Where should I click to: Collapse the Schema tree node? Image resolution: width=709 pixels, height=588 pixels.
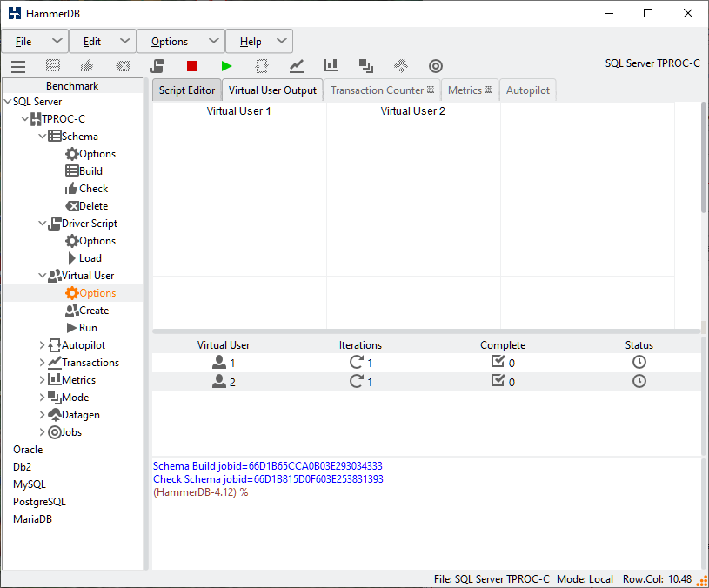pyautogui.click(x=42, y=136)
